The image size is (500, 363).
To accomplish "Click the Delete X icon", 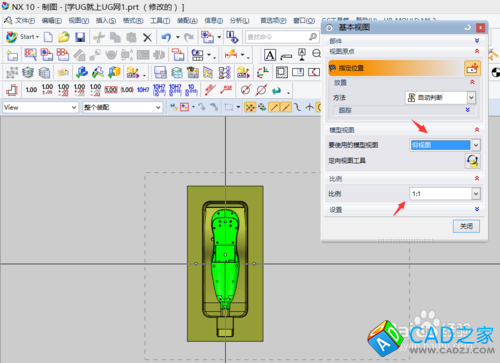I will 147,37.
